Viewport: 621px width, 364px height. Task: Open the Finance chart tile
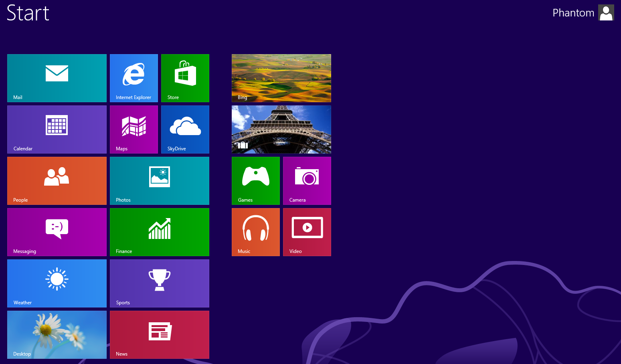tap(160, 232)
